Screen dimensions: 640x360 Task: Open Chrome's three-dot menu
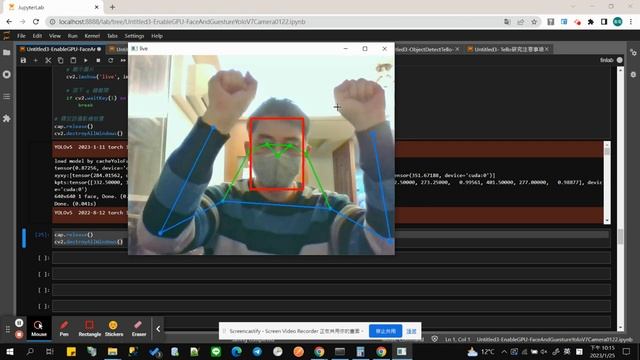(x=631, y=22)
